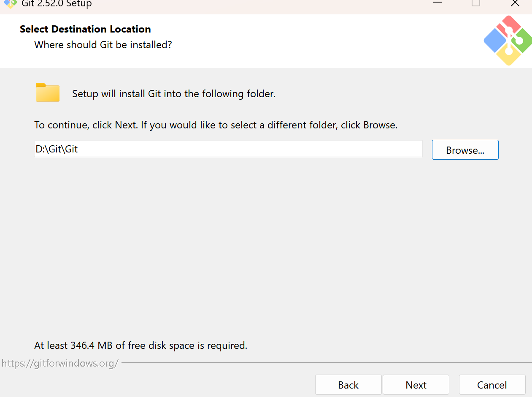Open the gitforwindows.org link
Screen dimensions: 532x397
[x=60, y=363]
